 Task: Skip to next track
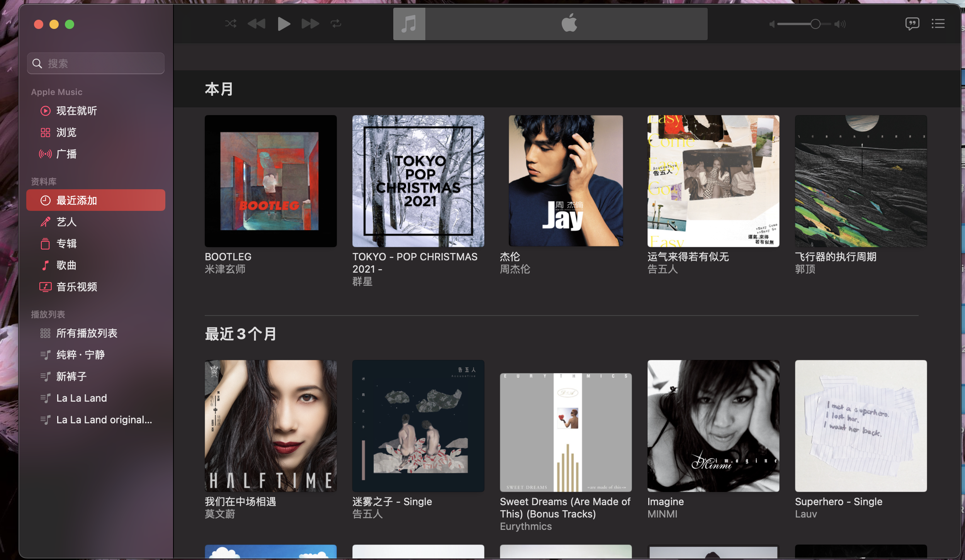pos(310,24)
